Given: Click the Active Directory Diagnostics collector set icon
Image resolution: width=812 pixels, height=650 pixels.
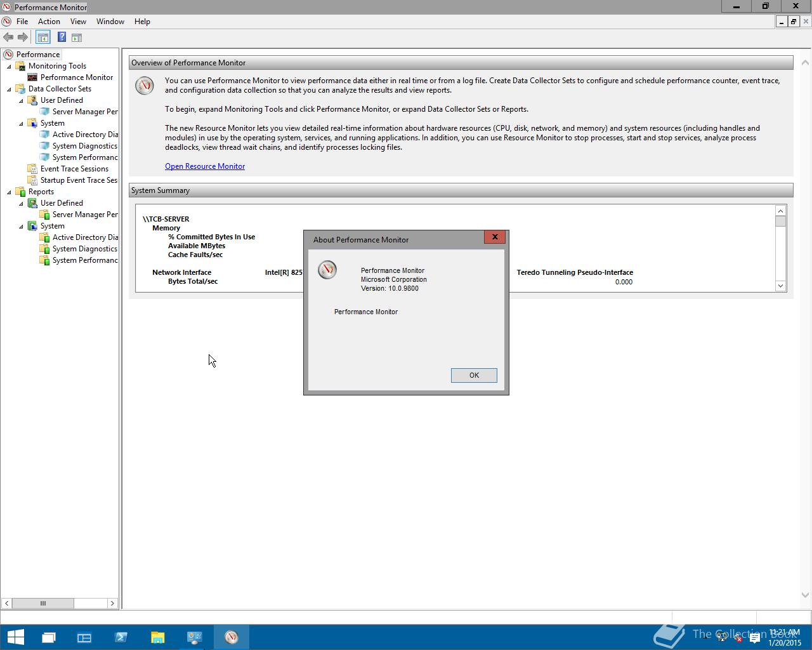Looking at the screenshot, I should pos(44,135).
